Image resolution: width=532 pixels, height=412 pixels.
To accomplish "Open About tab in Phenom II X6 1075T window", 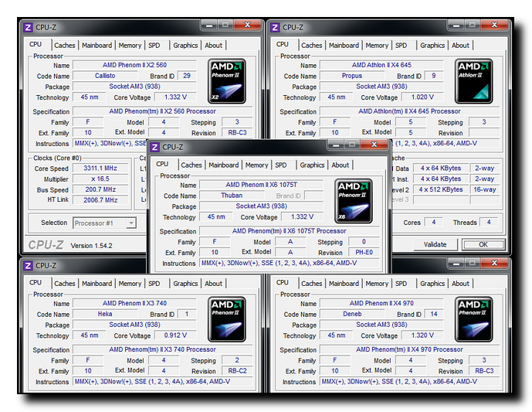I will pos(341,165).
